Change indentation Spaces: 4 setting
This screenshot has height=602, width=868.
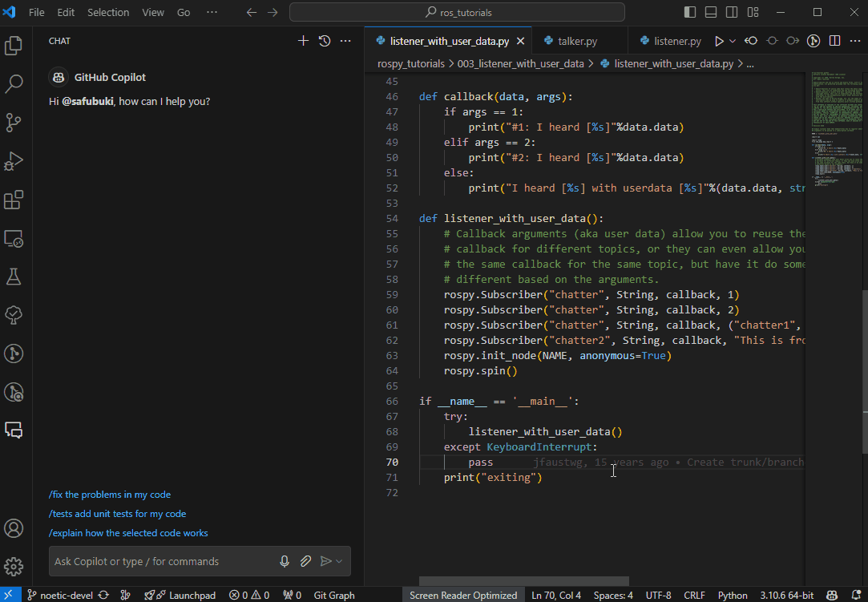tap(613, 595)
